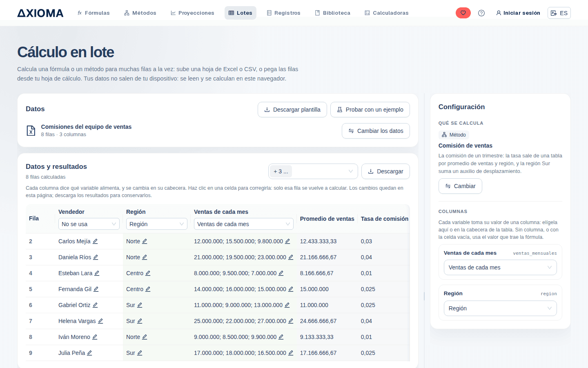
Task: Open the Métodos nav tab
Action: coord(140,13)
